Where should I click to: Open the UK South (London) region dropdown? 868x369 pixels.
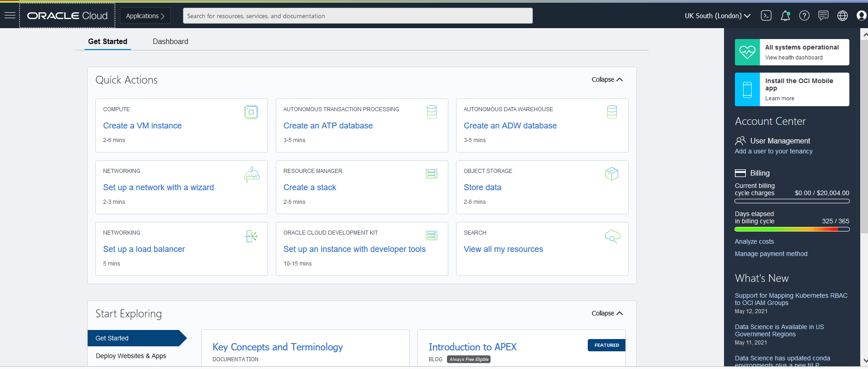[717, 16]
